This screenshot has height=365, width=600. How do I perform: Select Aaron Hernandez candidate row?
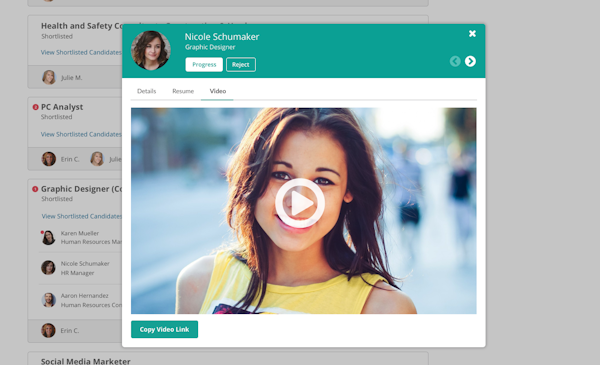coord(81,300)
